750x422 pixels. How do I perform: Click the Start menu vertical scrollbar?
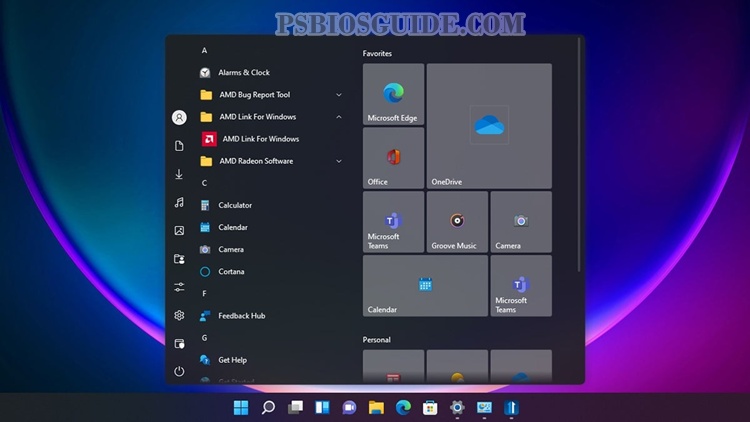579,155
